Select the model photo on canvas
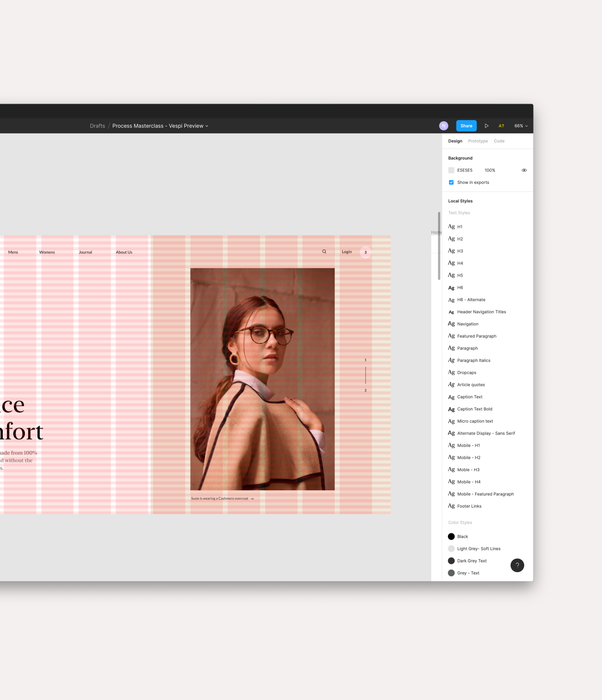 click(262, 379)
